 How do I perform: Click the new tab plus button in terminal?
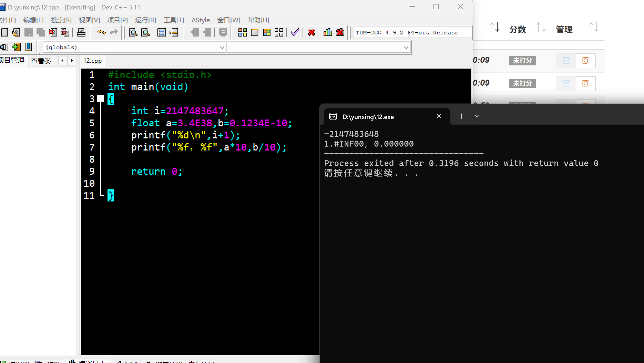[461, 116]
